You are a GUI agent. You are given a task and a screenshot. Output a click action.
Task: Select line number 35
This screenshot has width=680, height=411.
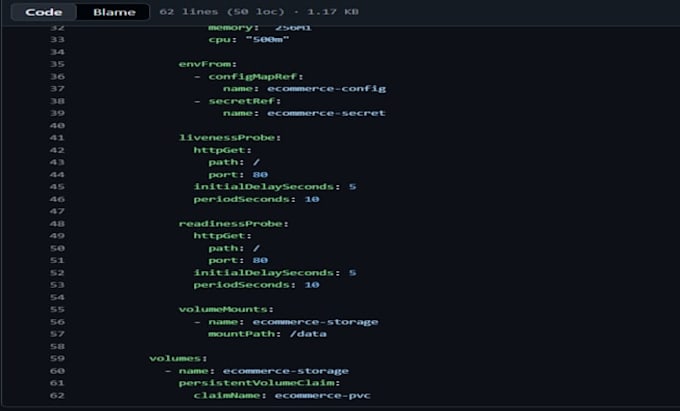57,64
